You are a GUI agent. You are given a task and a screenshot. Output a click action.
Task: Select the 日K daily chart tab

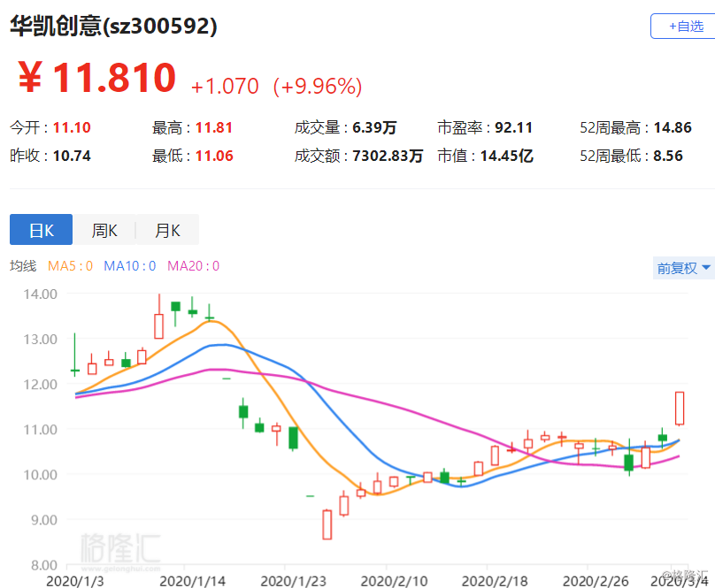42,231
